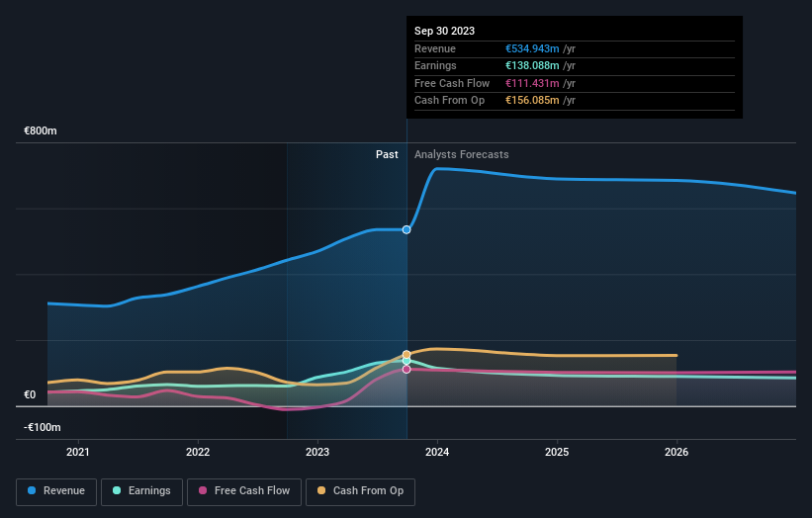Click the 2024 x-axis label
This screenshot has width=812, height=518.
tap(437, 452)
